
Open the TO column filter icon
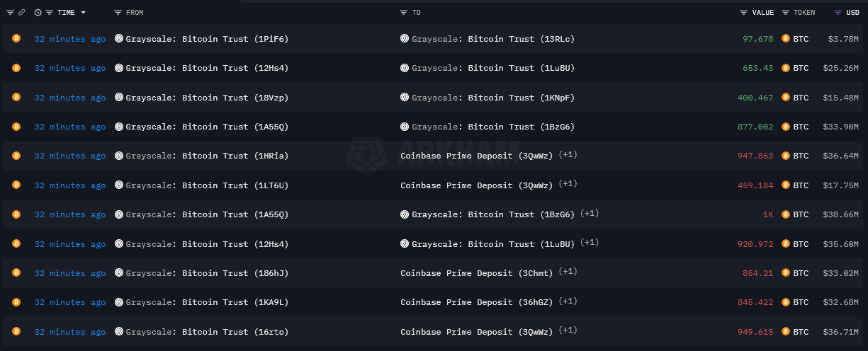(403, 13)
